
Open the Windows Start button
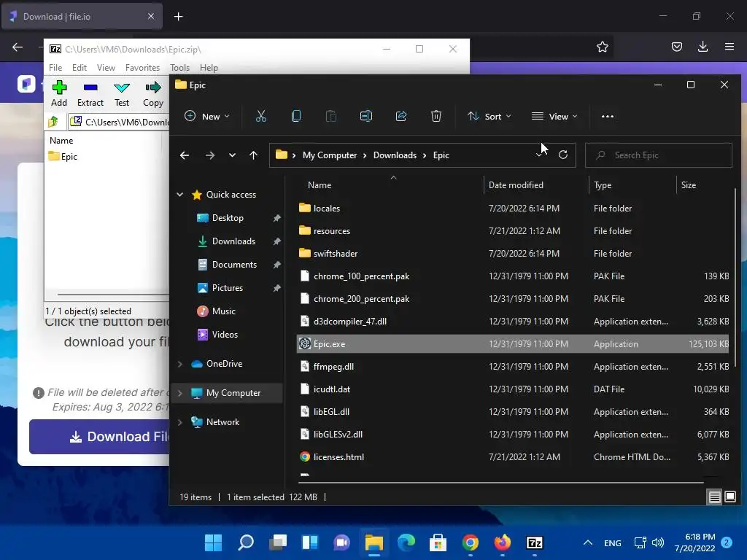coord(213,542)
